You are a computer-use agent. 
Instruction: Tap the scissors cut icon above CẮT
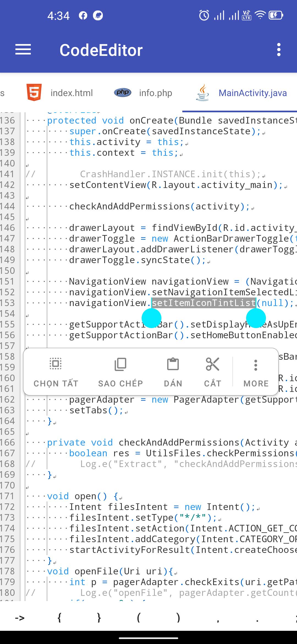[x=213, y=364]
